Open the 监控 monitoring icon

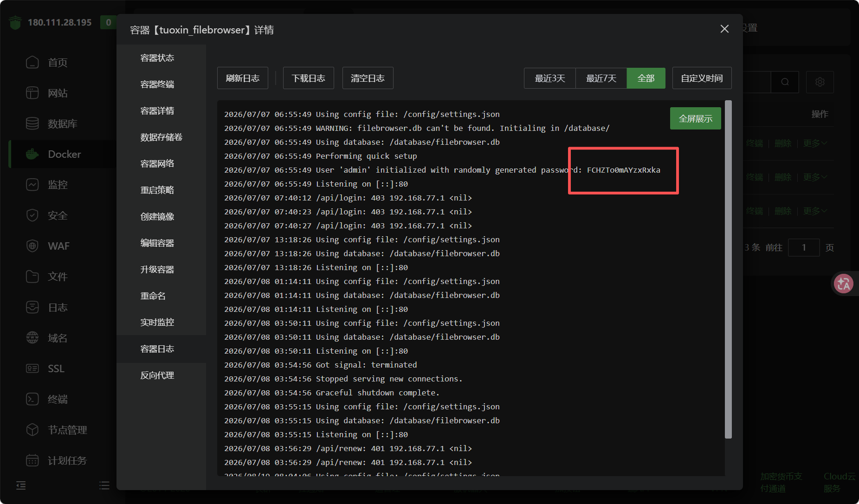point(32,185)
